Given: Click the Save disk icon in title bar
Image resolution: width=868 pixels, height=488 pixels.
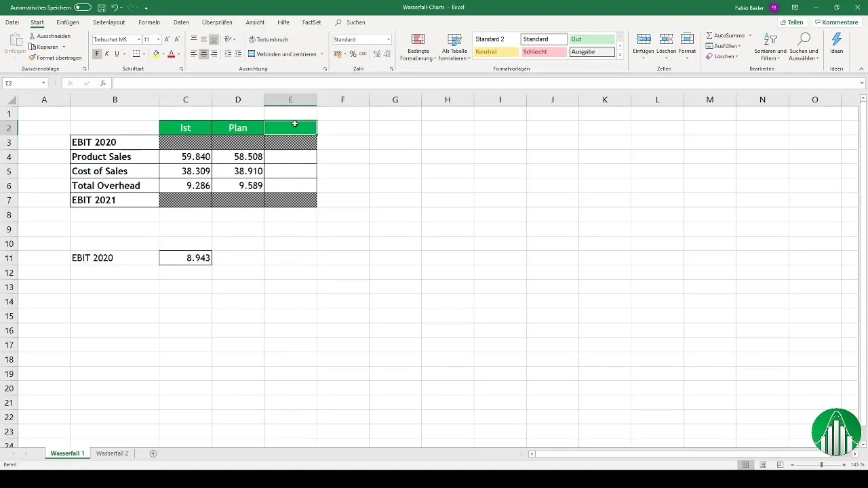Looking at the screenshot, I should 101,7.
